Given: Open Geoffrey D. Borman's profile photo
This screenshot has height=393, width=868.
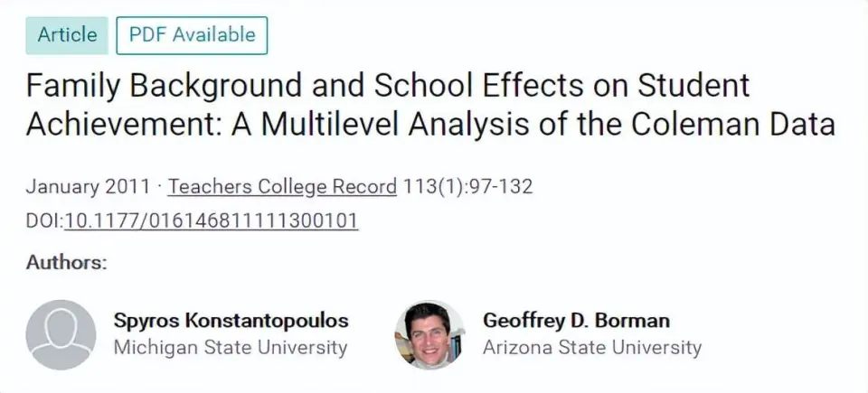Looking at the screenshot, I should [430, 334].
